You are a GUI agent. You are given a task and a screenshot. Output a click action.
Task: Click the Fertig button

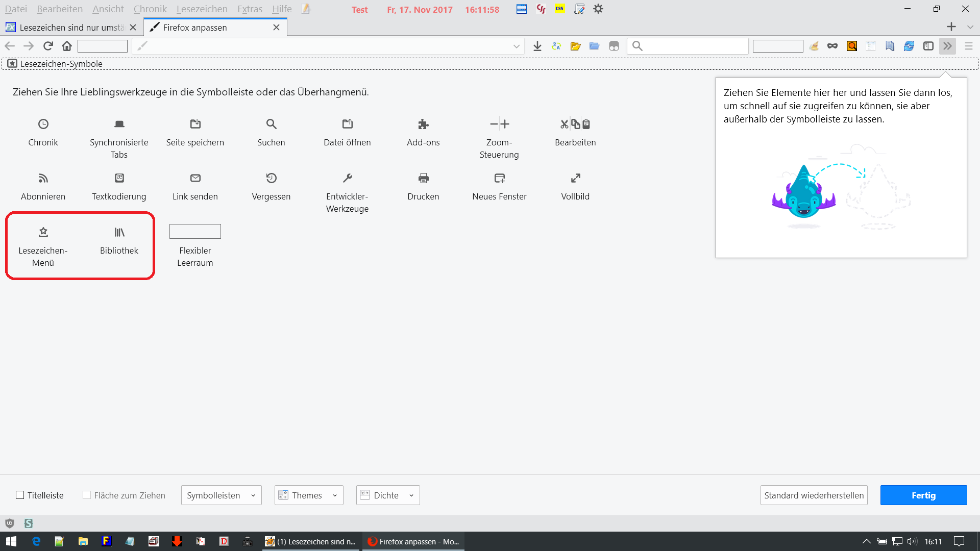click(923, 495)
